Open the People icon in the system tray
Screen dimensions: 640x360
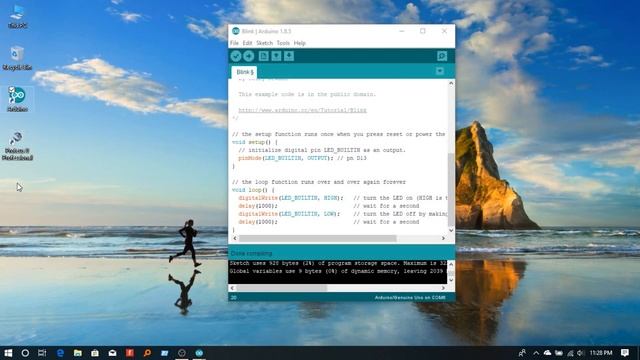click(522, 353)
